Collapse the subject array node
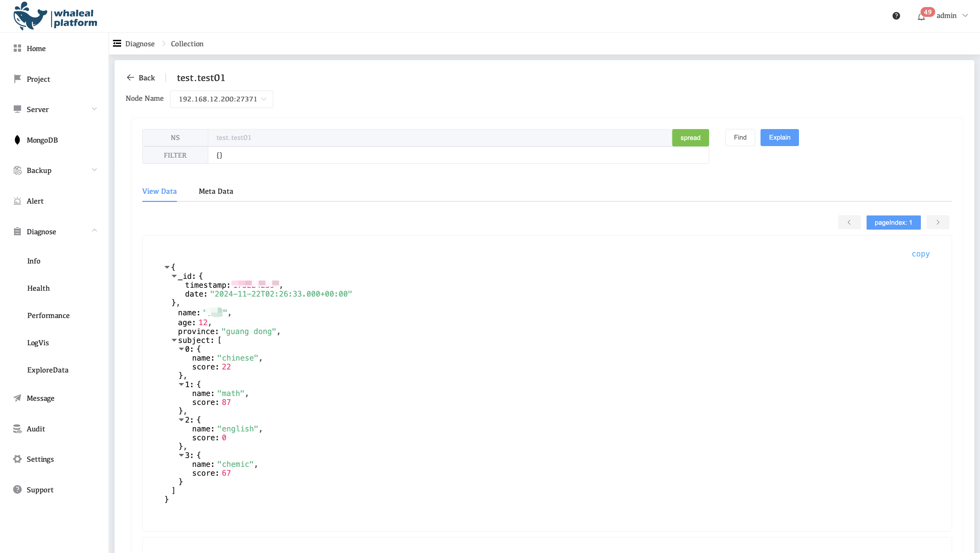The image size is (980, 553). click(174, 340)
